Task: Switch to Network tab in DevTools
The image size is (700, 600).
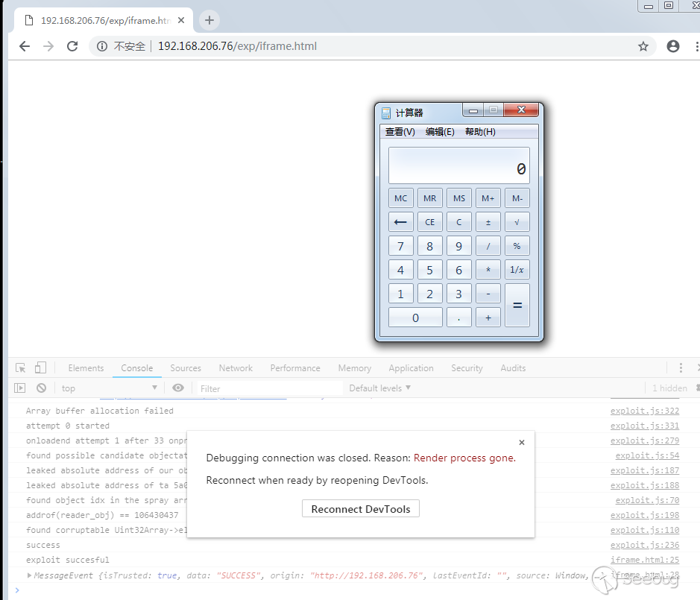Action: pyautogui.click(x=236, y=368)
